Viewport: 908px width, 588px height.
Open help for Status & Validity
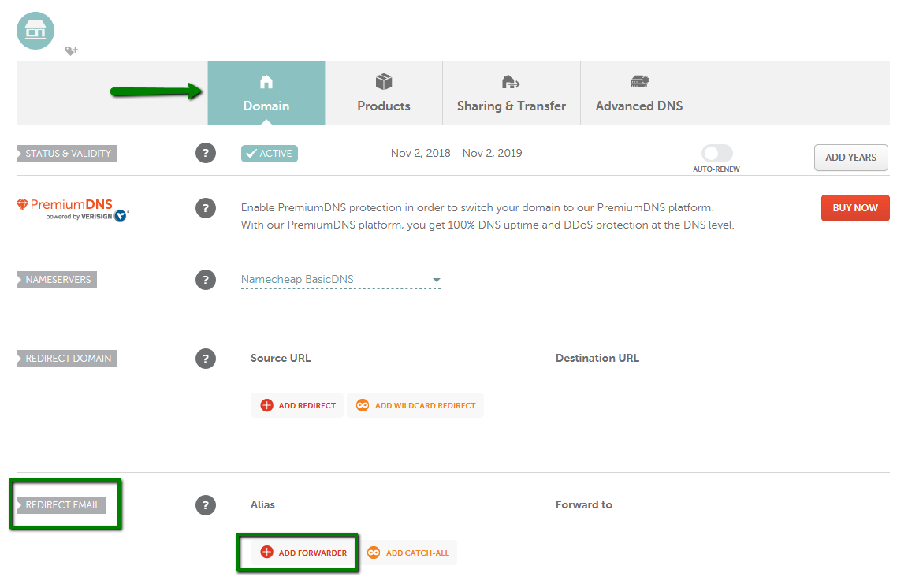[206, 154]
